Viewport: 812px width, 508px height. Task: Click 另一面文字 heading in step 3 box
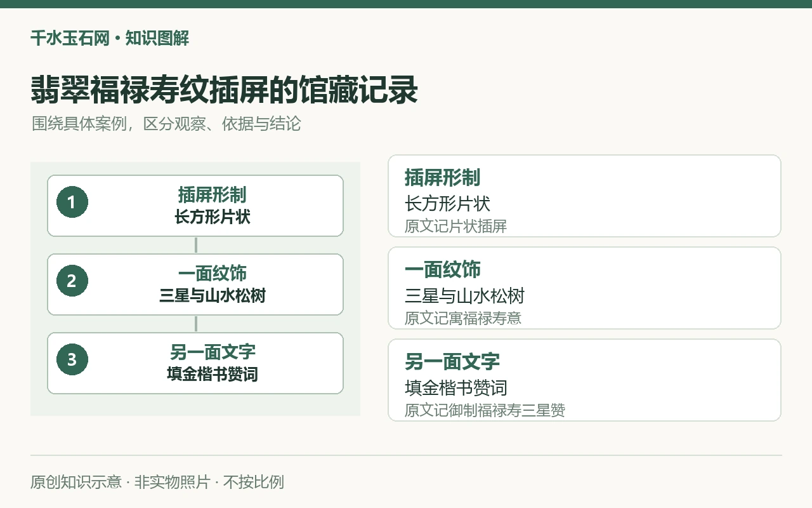(x=213, y=352)
